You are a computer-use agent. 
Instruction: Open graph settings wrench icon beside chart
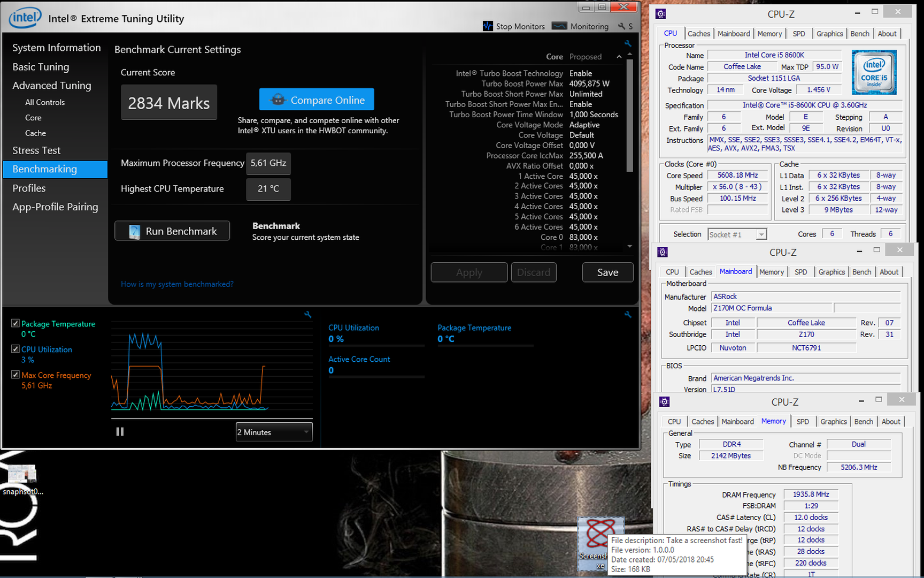coord(307,315)
